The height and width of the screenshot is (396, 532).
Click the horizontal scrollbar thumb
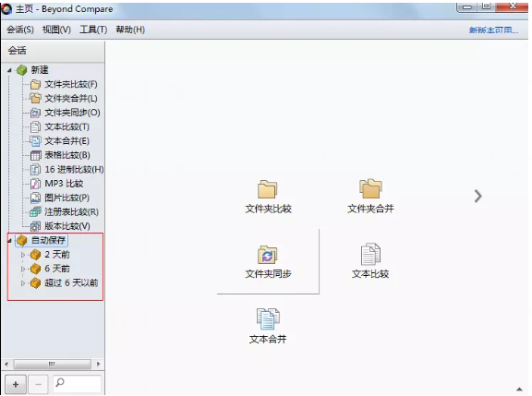click(52, 364)
